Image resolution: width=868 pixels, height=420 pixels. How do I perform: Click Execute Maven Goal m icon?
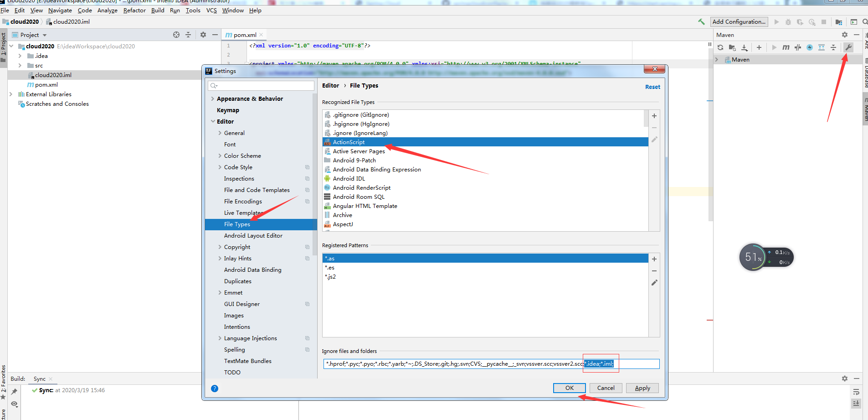tap(786, 47)
